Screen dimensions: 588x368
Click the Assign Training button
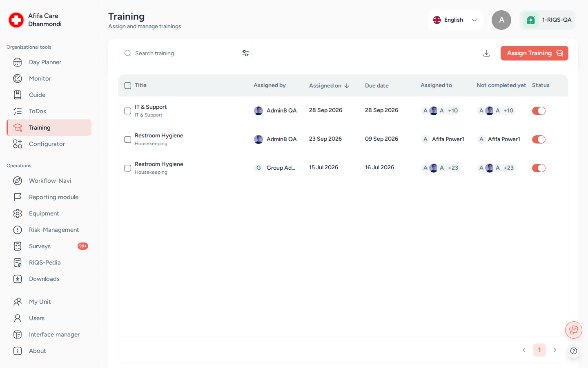click(x=534, y=53)
